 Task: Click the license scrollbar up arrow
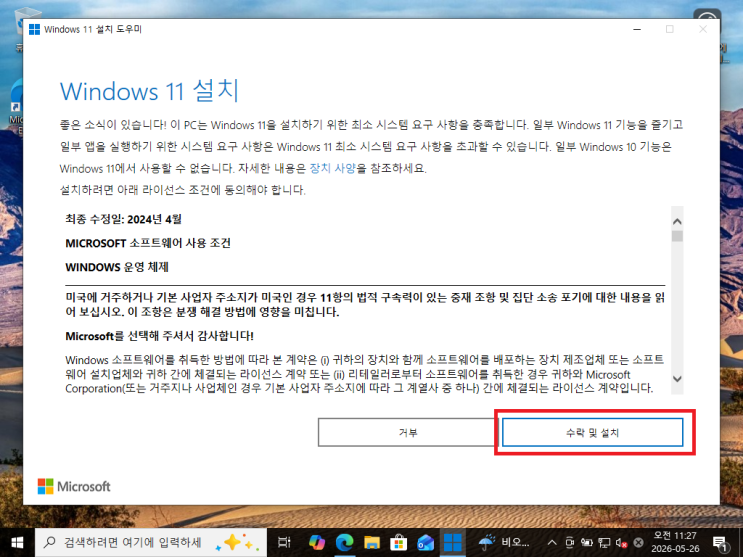677,221
